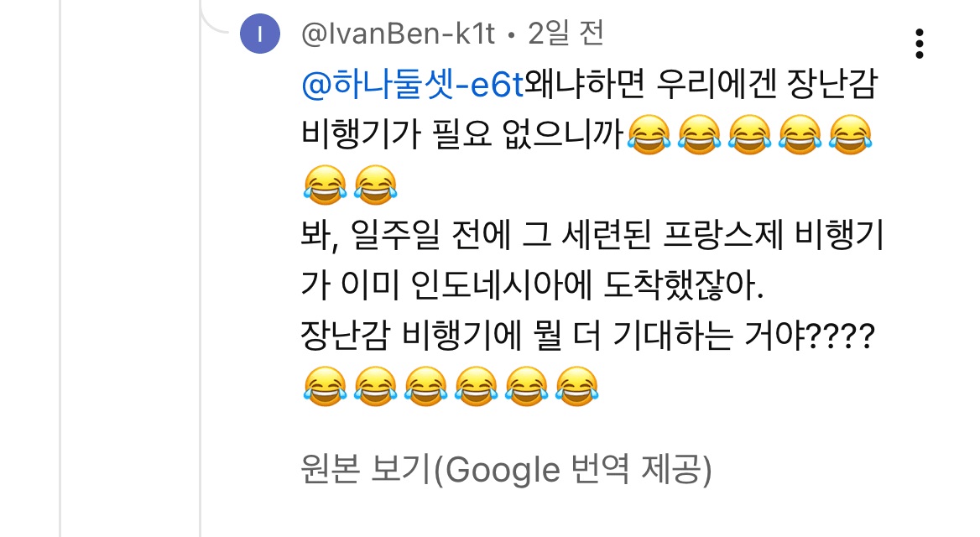Open the three-dot comment options menu
Viewport: 980px width, 537px height.
click(919, 44)
